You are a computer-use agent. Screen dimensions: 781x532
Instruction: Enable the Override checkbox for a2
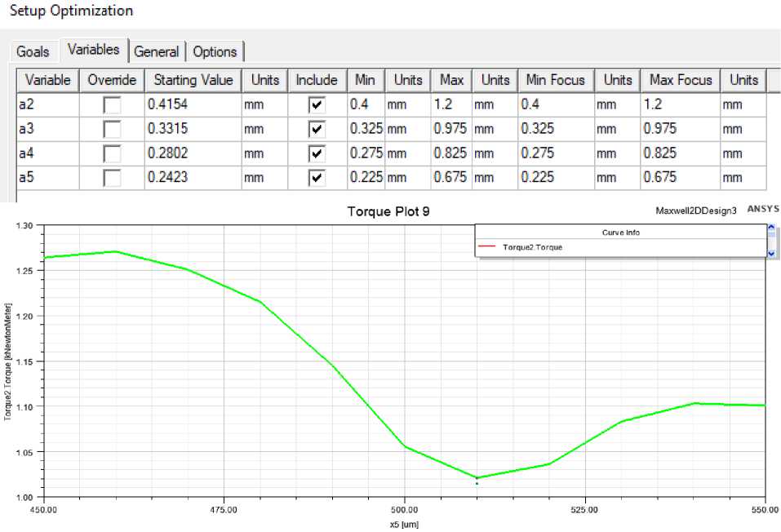tap(112, 105)
